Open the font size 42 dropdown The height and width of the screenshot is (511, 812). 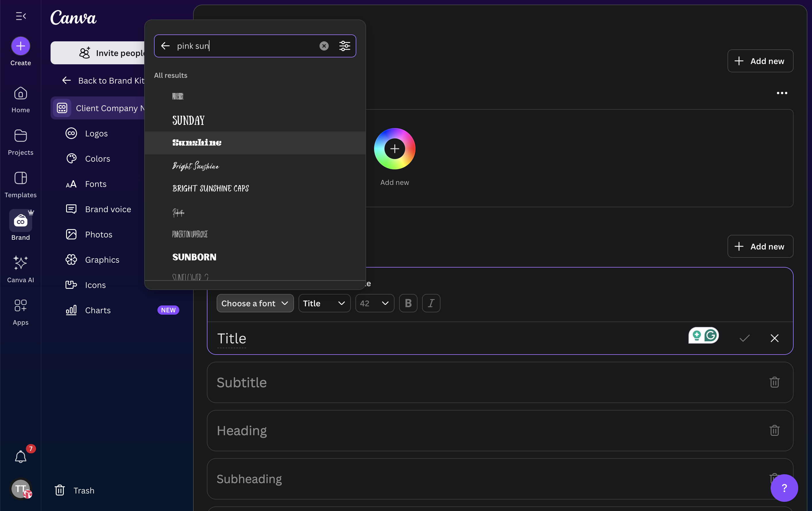pos(375,303)
